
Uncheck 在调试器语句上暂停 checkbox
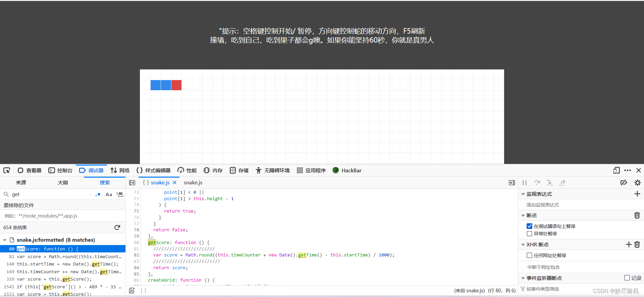click(529, 226)
